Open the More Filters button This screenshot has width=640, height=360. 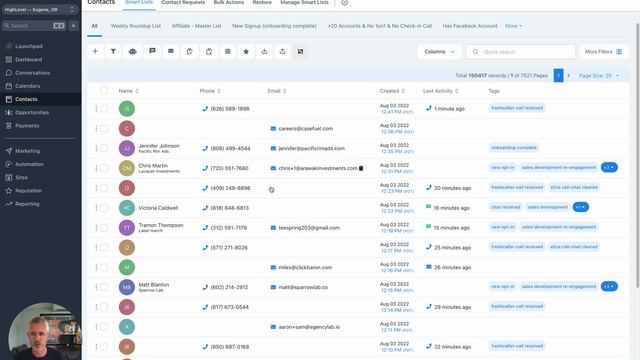click(603, 52)
